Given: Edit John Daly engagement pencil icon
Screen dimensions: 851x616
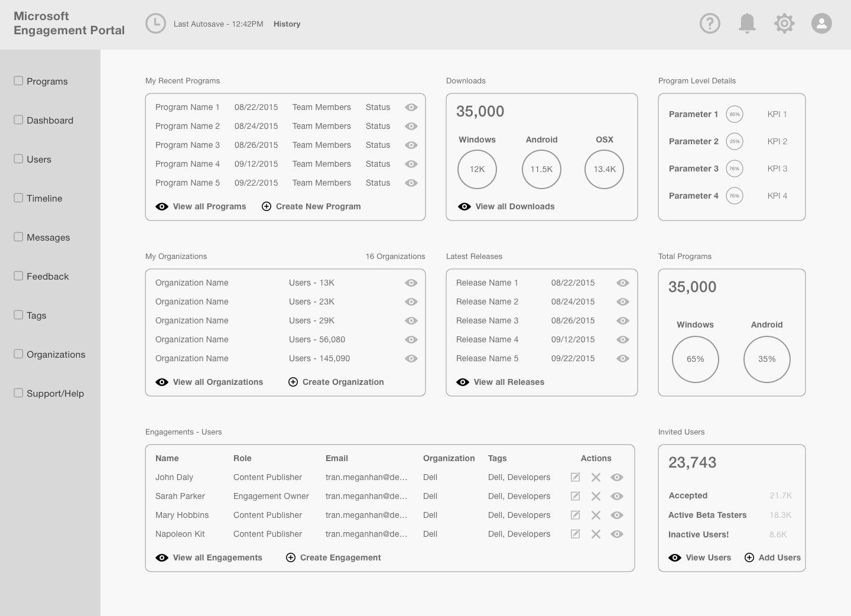Looking at the screenshot, I should tap(575, 477).
